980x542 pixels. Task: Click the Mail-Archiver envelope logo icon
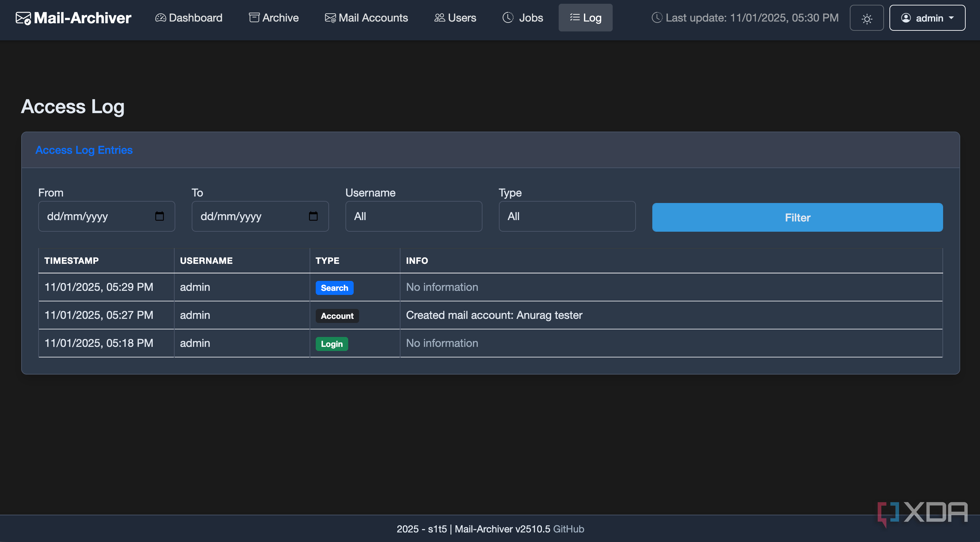[x=23, y=18]
